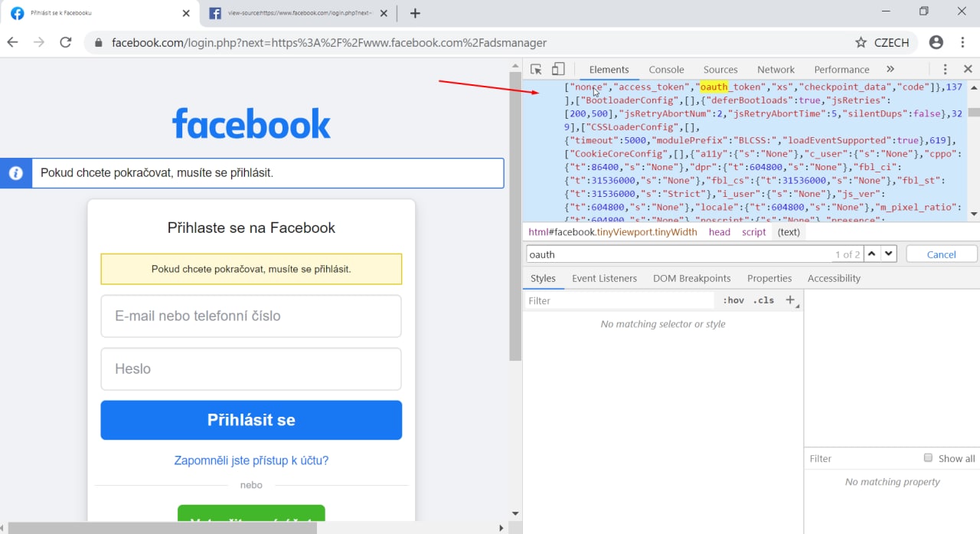Select 'html#facebook.tinyViewport.tinyWidth' breadcrumb
The width and height of the screenshot is (980, 534).
point(612,231)
